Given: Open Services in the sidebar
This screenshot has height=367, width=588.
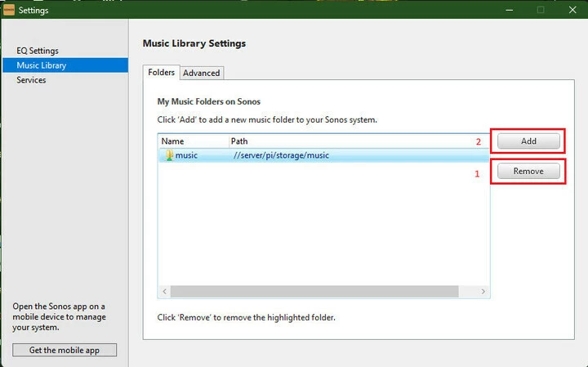Looking at the screenshot, I should point(31,80).
